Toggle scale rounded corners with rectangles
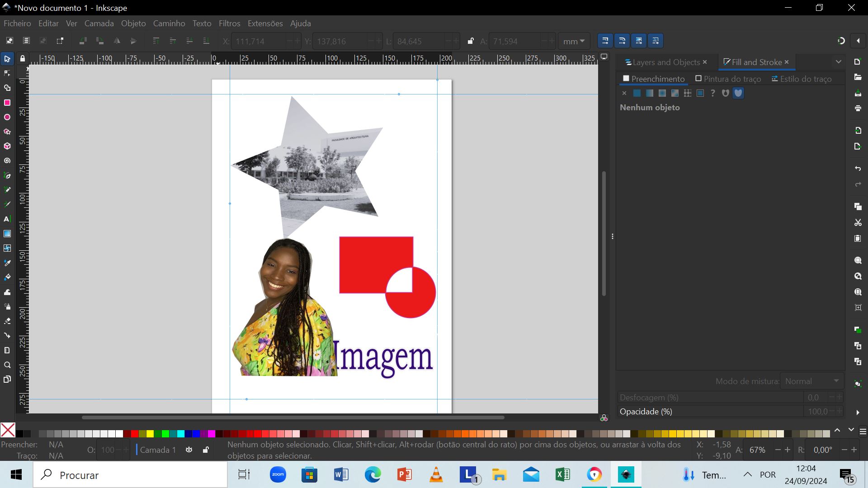This screenshot has height=488, width=868. pos(622,41)
